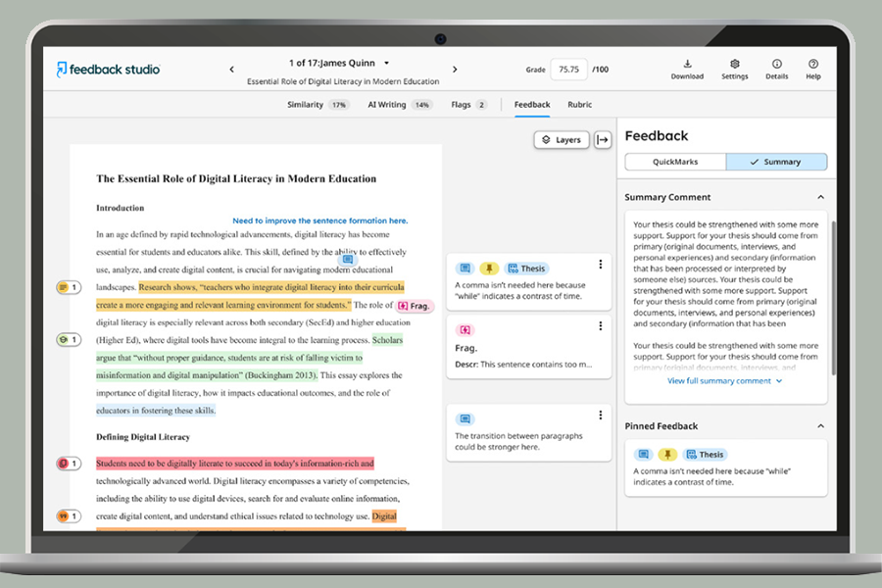Click Thesis tag in Pinned Feedback card
This screenshot has height=588, width=882.
pyautogui.click(x=706, y=455)
